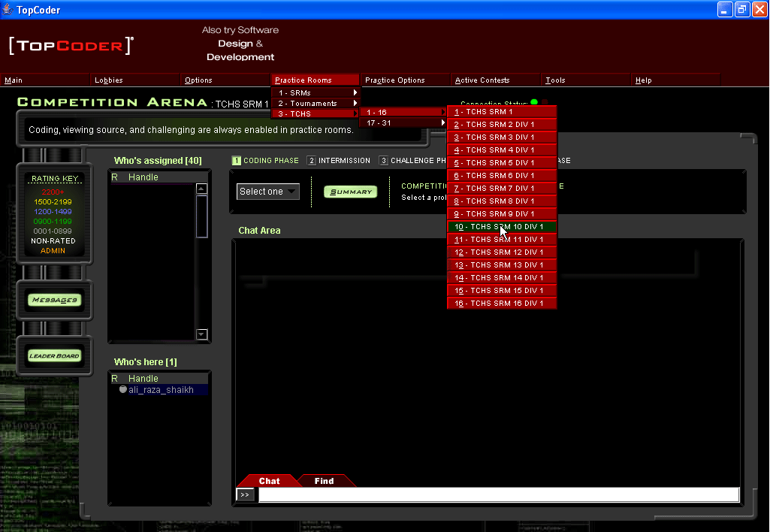Switch to the Chat tab
The image size is (770, 532).
tap(269, 481)
